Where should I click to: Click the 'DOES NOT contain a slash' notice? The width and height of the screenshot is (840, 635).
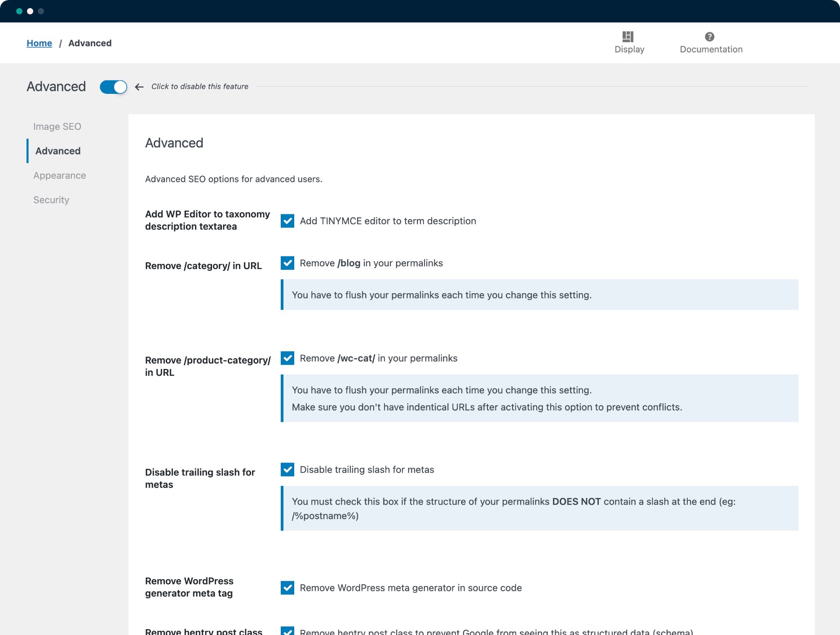[x=539, y=508]
